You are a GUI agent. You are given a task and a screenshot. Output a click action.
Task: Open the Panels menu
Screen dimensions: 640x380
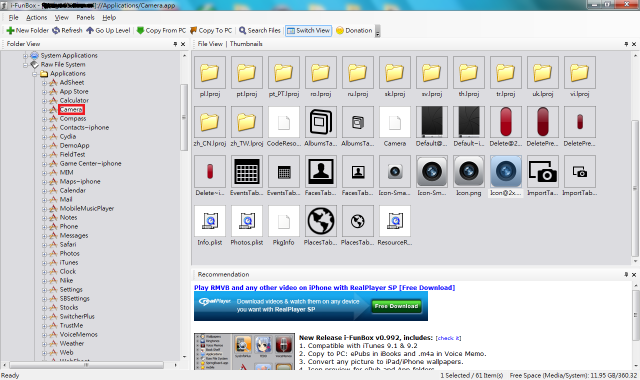(x=85, y=18)
